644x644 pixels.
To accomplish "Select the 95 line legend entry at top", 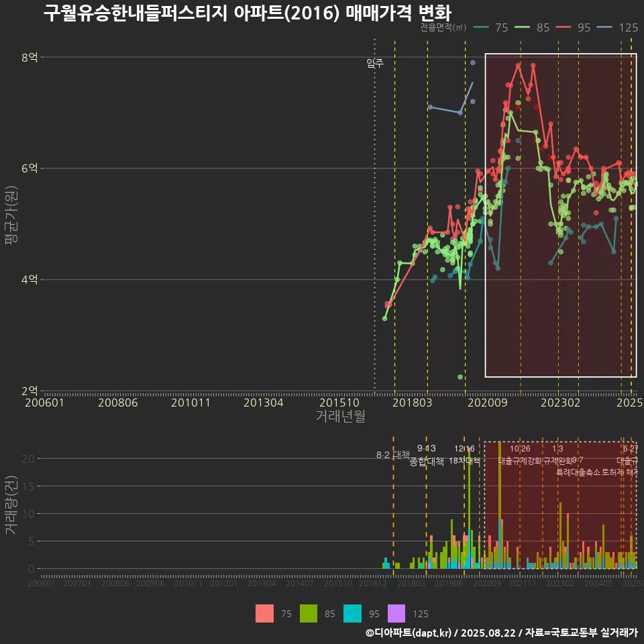I will pyautogui.click(x=574, y=28).
